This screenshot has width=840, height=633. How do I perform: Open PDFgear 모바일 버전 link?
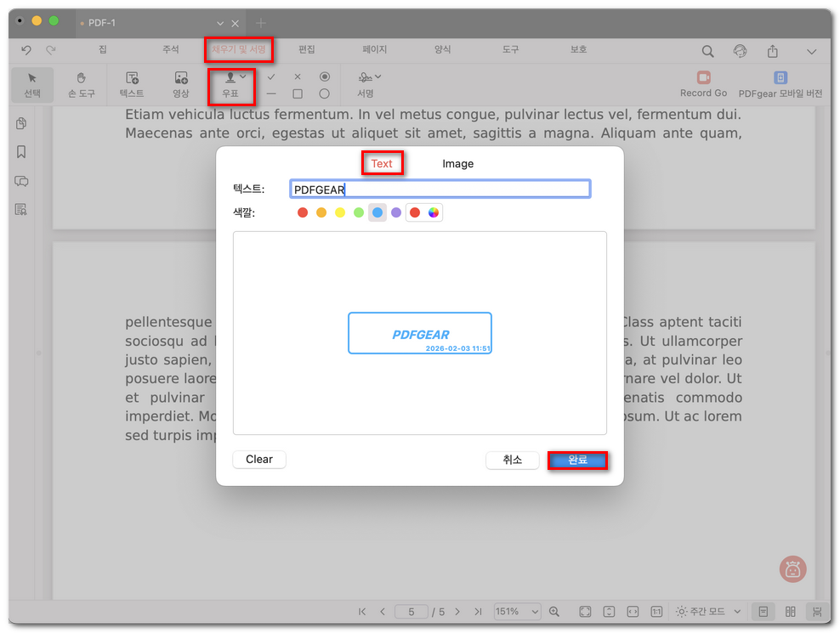[780, 85]
